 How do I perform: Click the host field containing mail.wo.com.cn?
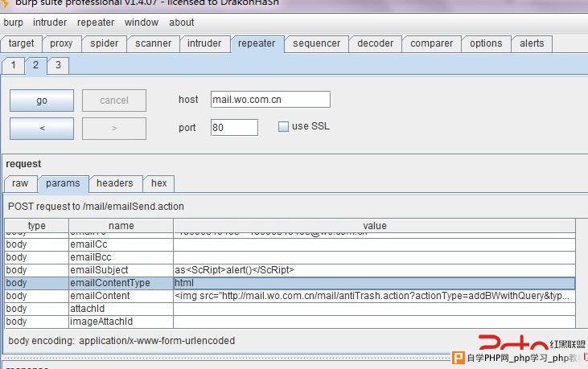270,100
